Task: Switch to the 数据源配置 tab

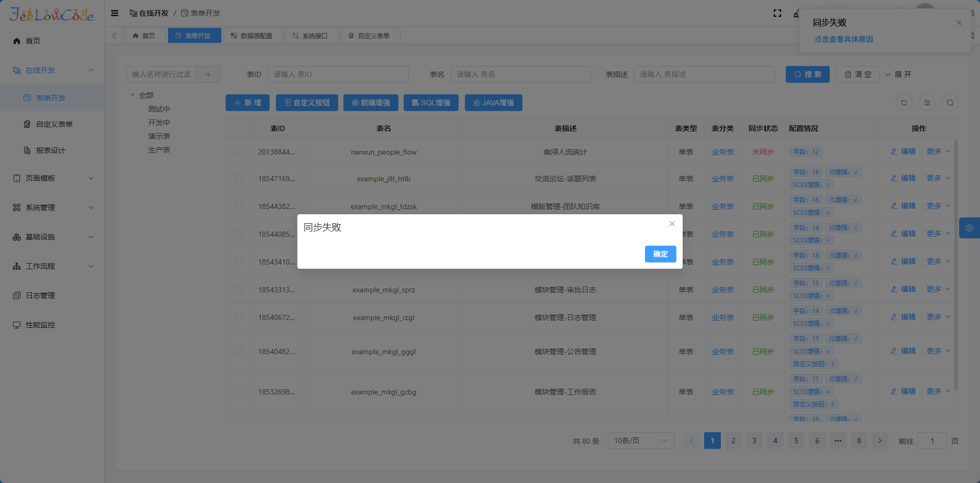Action: [x=253, y=36]
